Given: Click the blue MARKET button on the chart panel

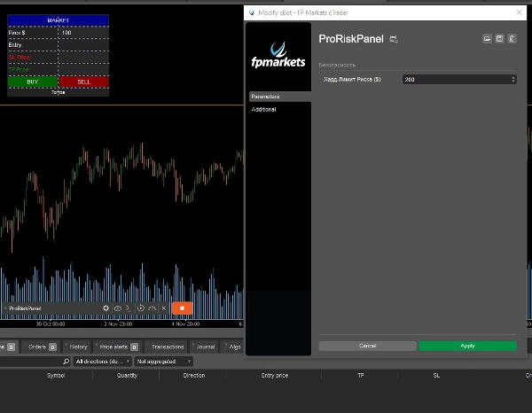Looking at the screenshot, I should pos(58,20).
